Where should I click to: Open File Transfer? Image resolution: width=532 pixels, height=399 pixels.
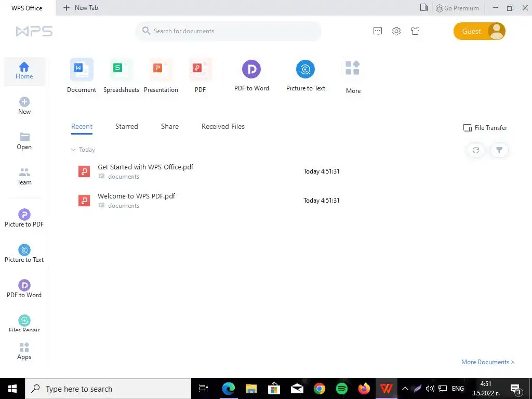click(x=485, y=128)
